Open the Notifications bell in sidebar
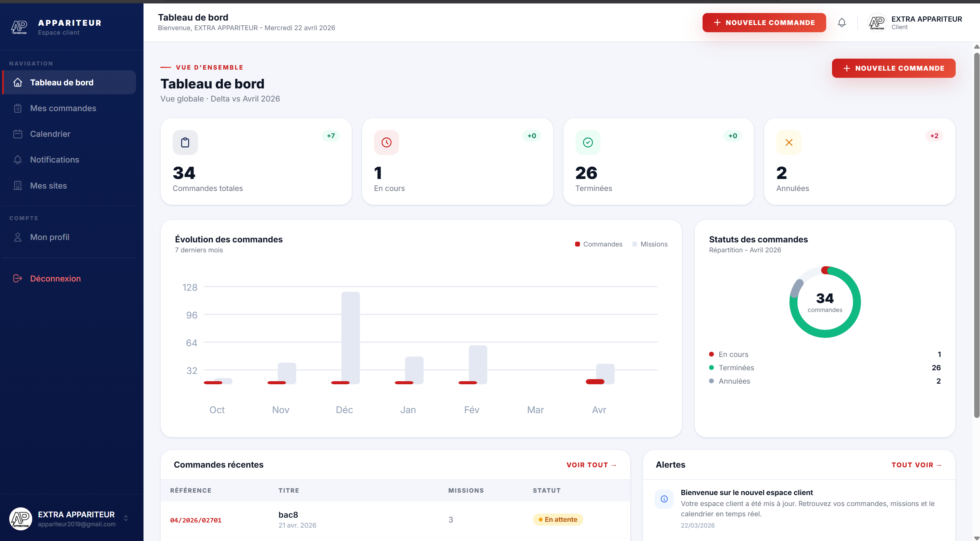This screenshot has width=980, height=541. point(18,159)
